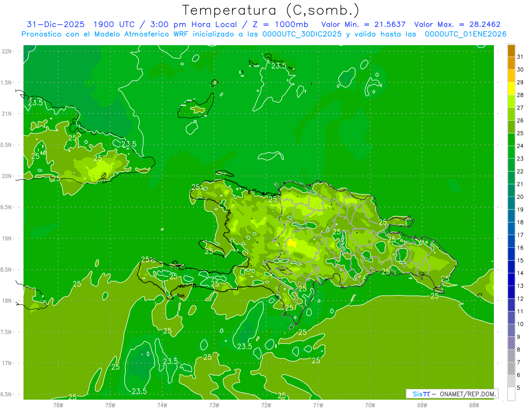Screen dimensions: 532x411
Task: Click the '22' colorbar label
Action: (520, 172)
